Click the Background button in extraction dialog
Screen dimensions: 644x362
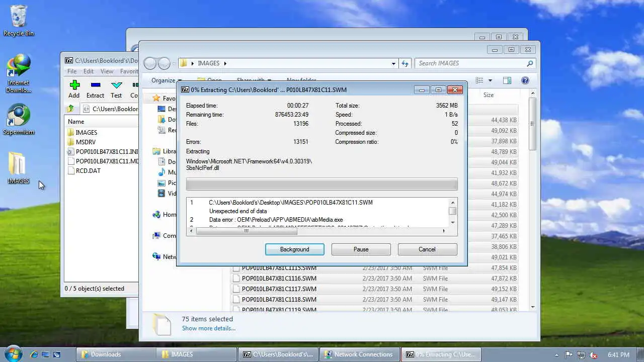point(295,249)
